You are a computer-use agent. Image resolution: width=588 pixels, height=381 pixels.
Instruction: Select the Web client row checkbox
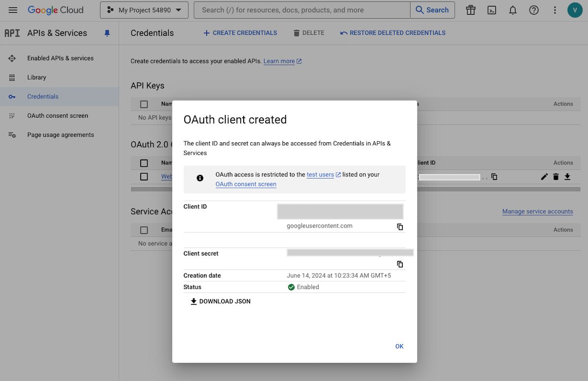(144, 177)
